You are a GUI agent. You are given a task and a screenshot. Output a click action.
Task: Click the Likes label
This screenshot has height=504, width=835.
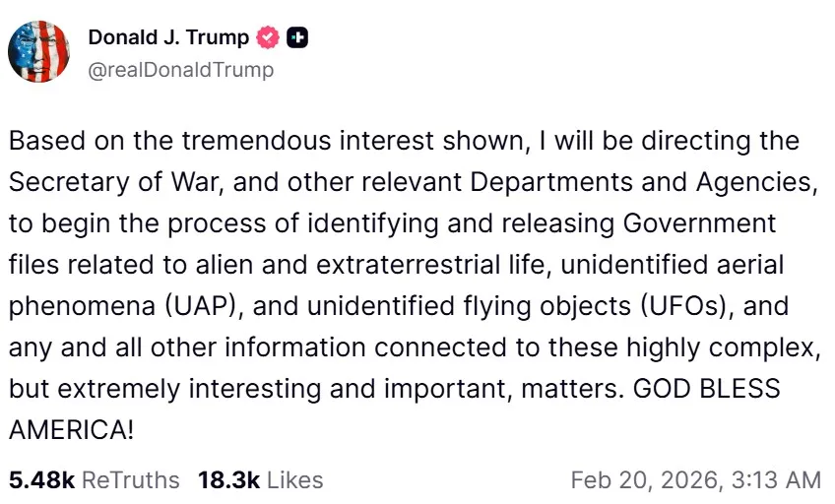point(293,479)
